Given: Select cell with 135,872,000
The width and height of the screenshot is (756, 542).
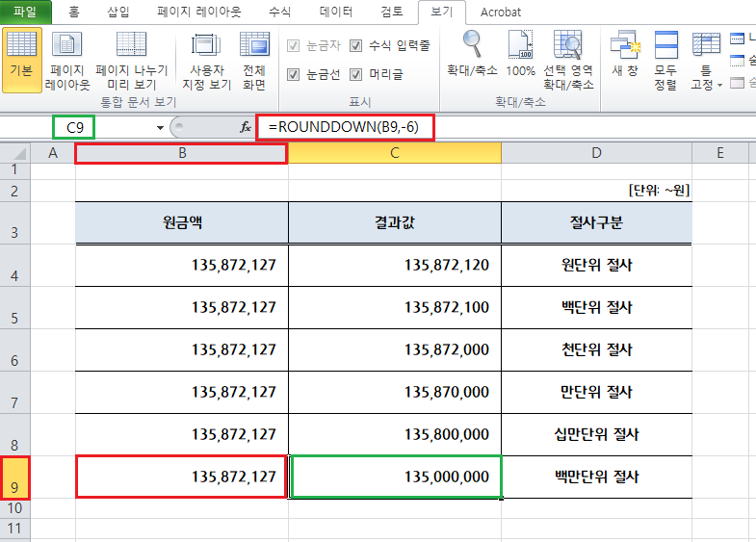Looking at the screenshot, I should click(395, 350).
